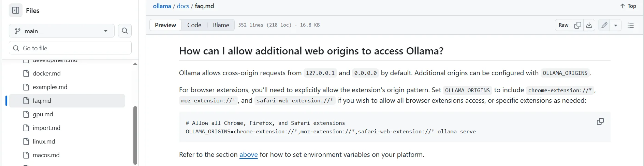Image resolution: width=644 pixels, height=166 pixels.
Task: Collapse the file tree side panel icon
Action: (x=16, y=11)
